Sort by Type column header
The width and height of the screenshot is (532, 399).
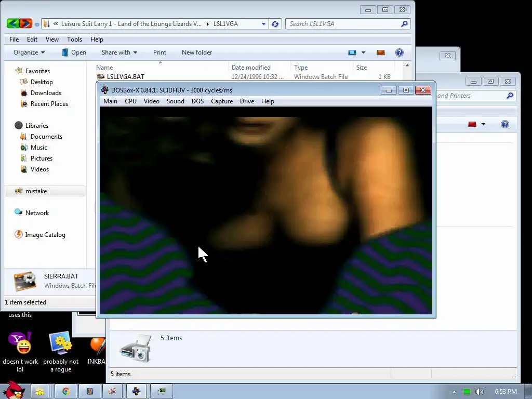click(x=322, y=67)
